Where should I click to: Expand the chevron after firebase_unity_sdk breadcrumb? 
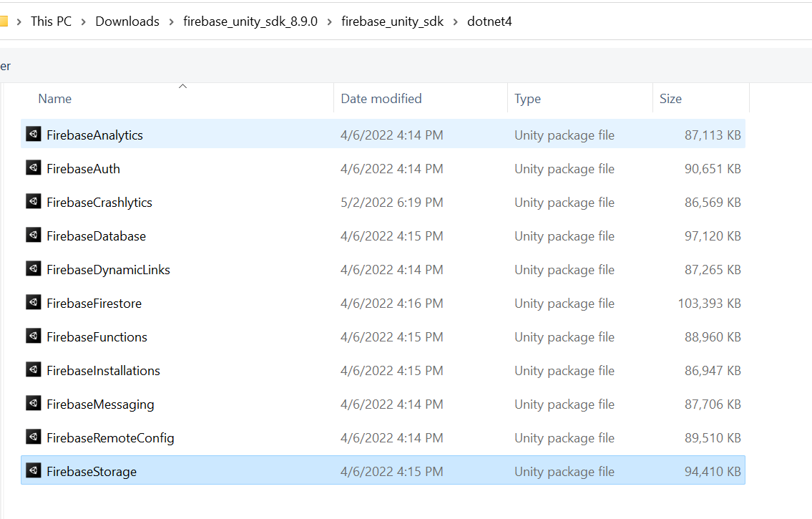tap(456, 21)
